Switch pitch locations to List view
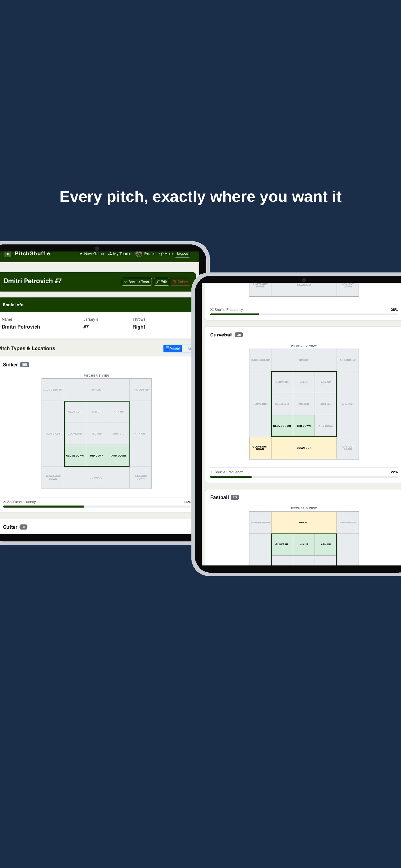The height and width of the screenshot is (868, 401). (x=187, y=348)
